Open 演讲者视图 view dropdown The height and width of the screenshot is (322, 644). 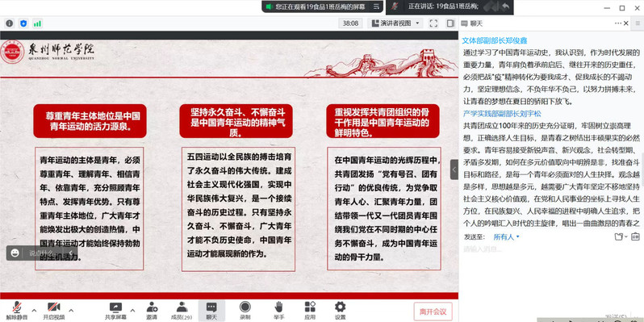pos(395,23)
